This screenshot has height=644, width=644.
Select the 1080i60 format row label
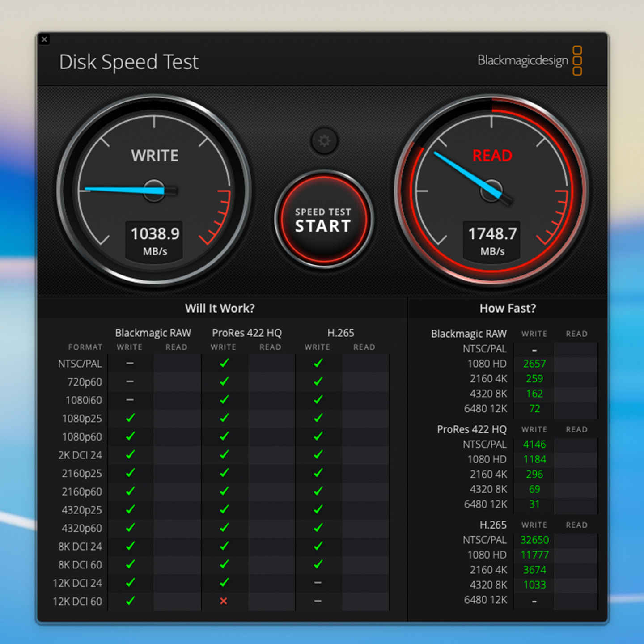pyautogui.click(x=84, y=400)
